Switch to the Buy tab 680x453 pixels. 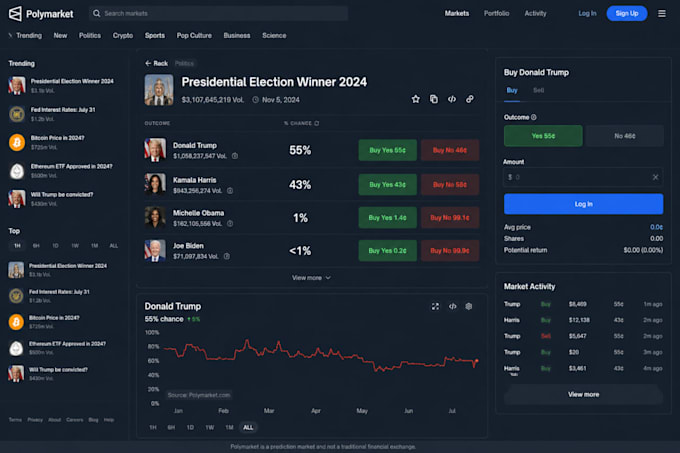point(512,90)
